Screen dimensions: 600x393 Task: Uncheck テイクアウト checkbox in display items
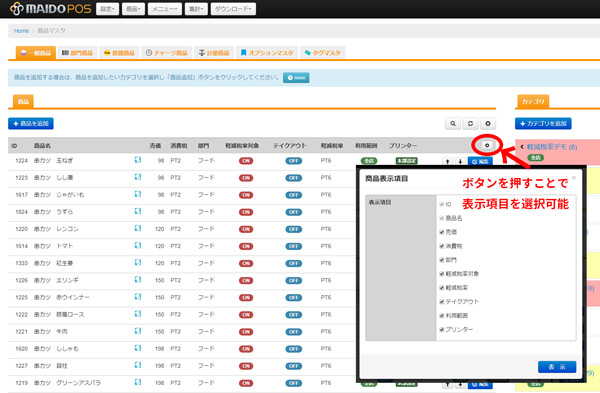[x=442, y=302]
